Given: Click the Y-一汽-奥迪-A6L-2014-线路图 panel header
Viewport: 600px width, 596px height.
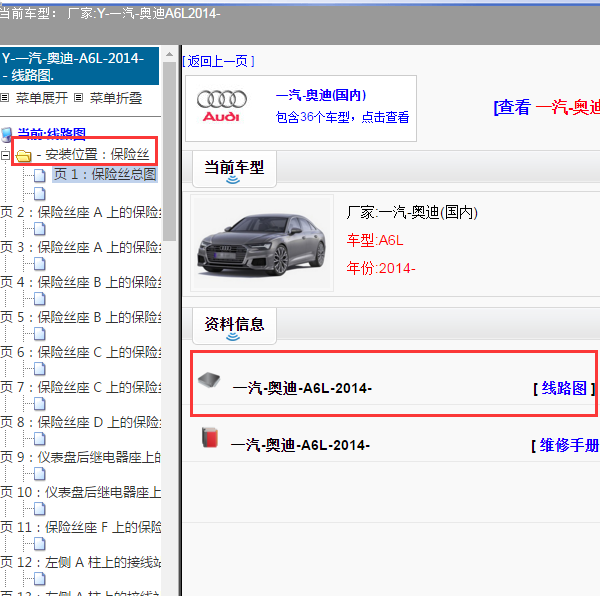Looking at the screenshot, I should [x=79, y=66].
